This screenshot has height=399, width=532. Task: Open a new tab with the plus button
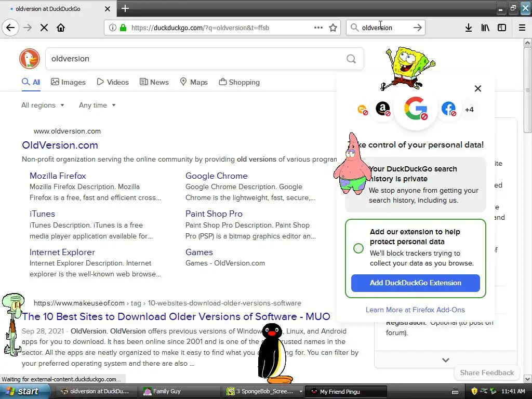[x=125, y=8]
